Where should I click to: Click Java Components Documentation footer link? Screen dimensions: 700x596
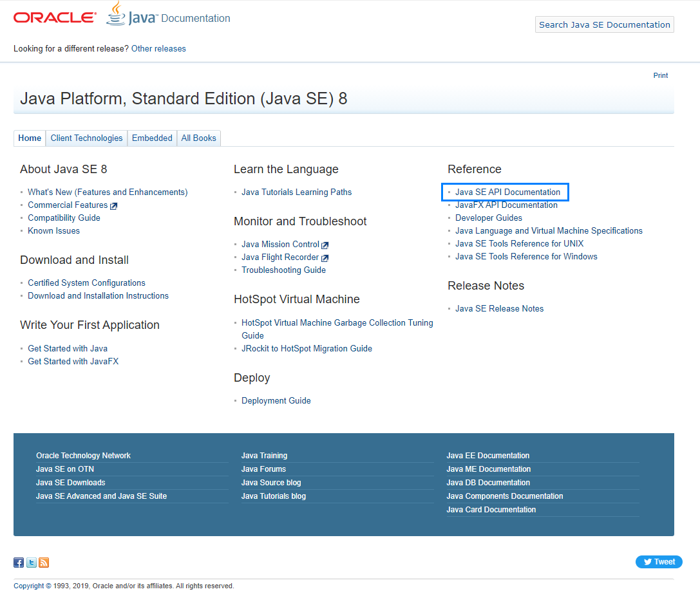(x=505, y=496)
